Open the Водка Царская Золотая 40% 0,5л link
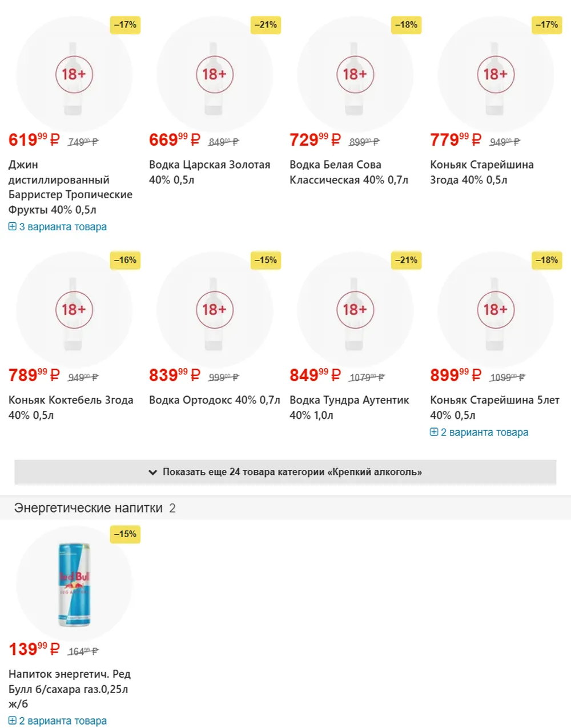571x728 pixels. coord(210,172)
